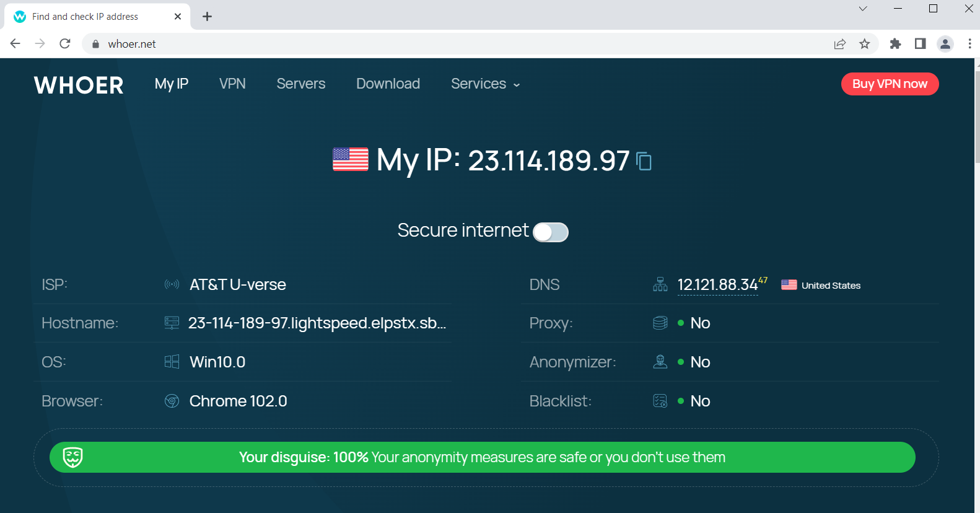980x513 pixels.
Task: Open the Chrome profile avatar
Action: tap(945, 43)
